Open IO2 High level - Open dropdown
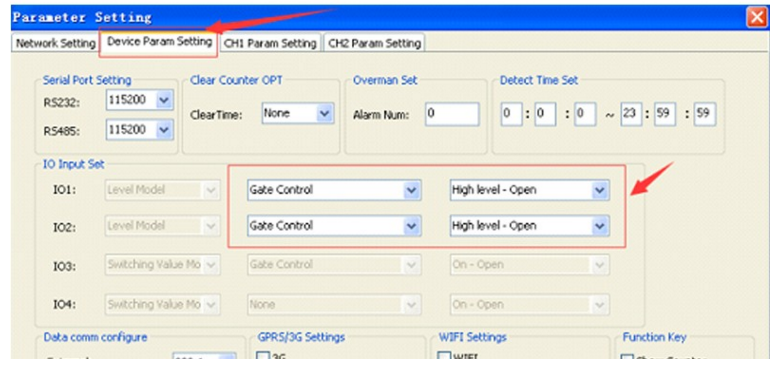Viewport: 781px width, 365px height. (x=529, y=226)
